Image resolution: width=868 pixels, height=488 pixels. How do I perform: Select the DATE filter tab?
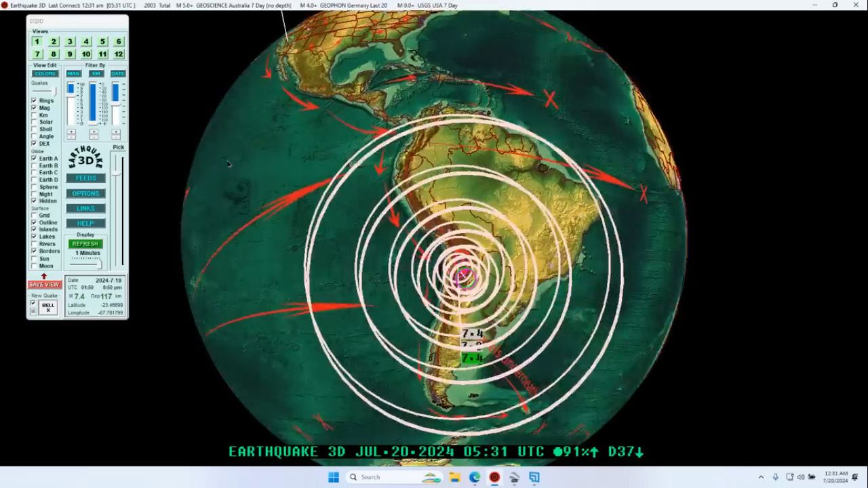coord(118,73)
